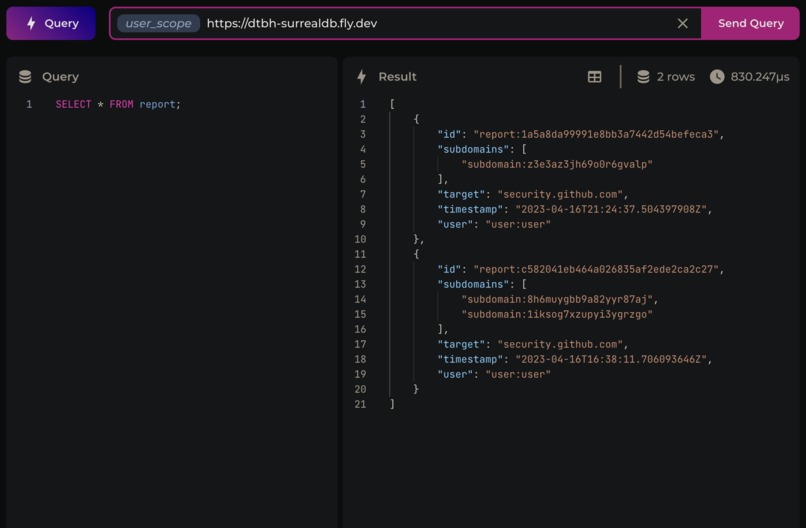Click the "user:user" value on line 9

[518, 224]
